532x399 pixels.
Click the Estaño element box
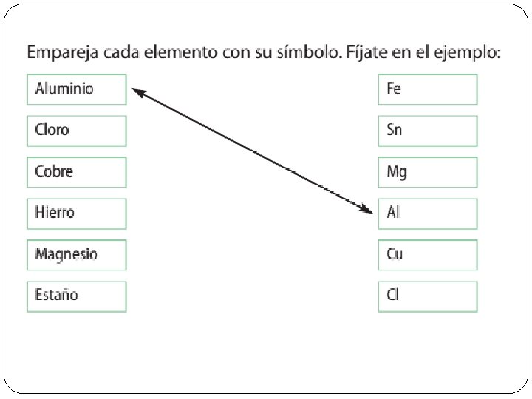coord(76,296)
